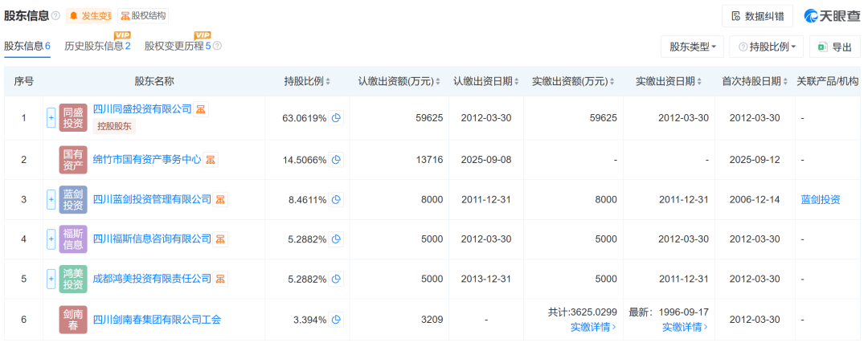
Task: Open 实缴详情 under 最新: 1996-09-17
Action: point(686,327)
